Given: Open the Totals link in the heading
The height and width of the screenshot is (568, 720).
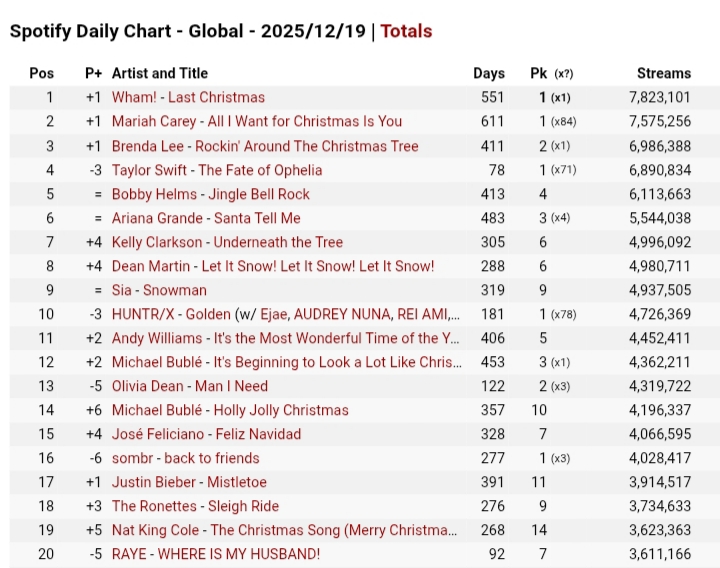Looking at the screenshot, I should click(406, 31).
